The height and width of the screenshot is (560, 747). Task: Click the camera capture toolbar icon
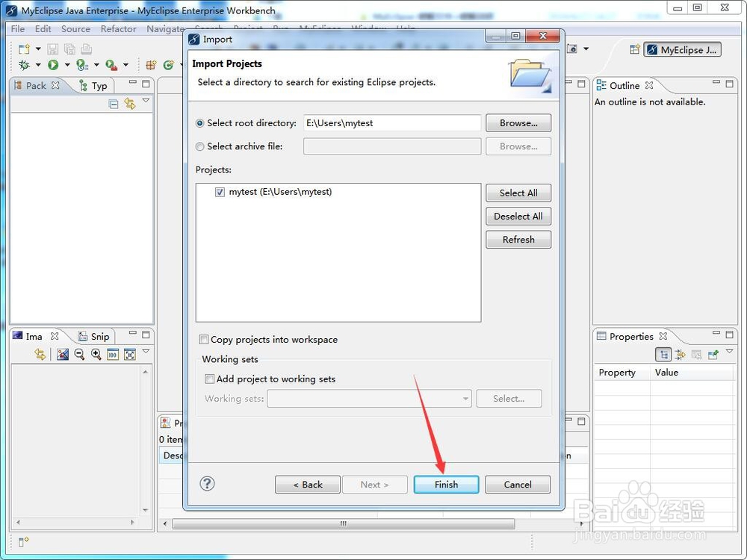point(572,49)
